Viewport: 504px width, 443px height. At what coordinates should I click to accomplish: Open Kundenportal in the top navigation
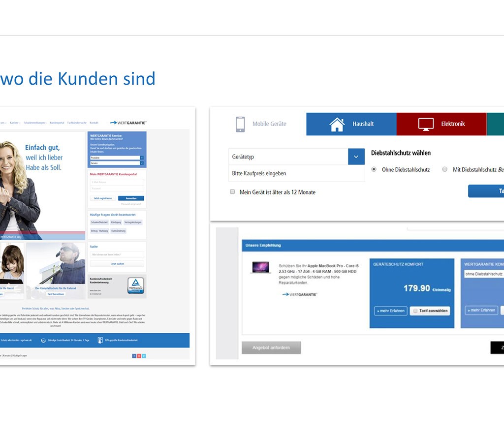pyautogui.click(x=57, y=123)
